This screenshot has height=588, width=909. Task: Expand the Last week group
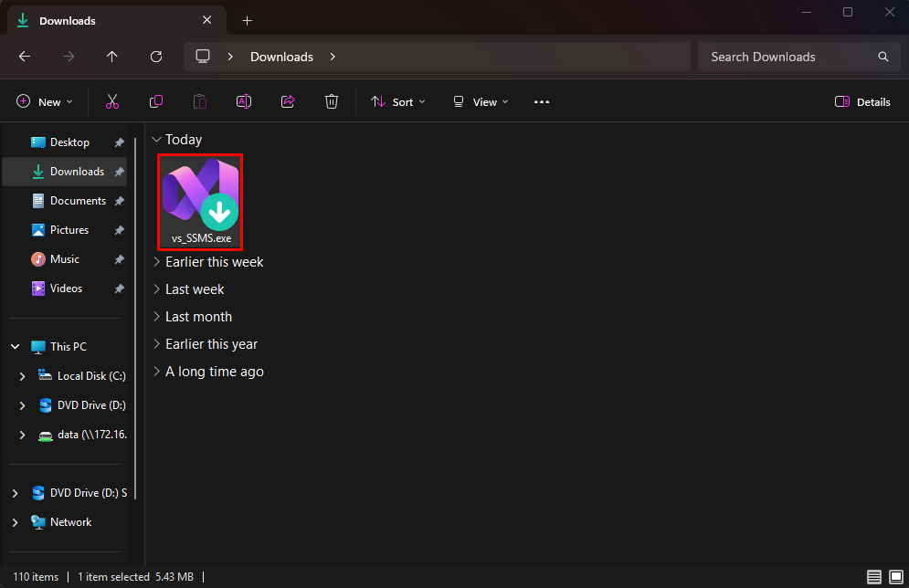coord(156,289)
